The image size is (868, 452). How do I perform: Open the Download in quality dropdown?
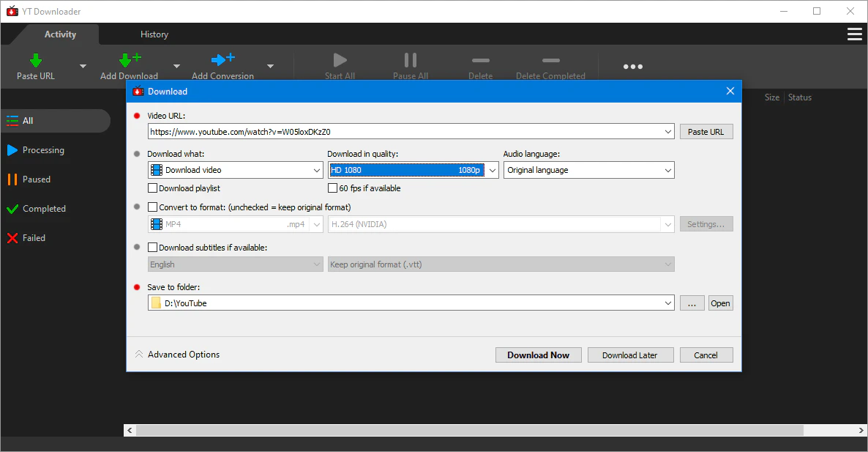[x=413, y=170]
